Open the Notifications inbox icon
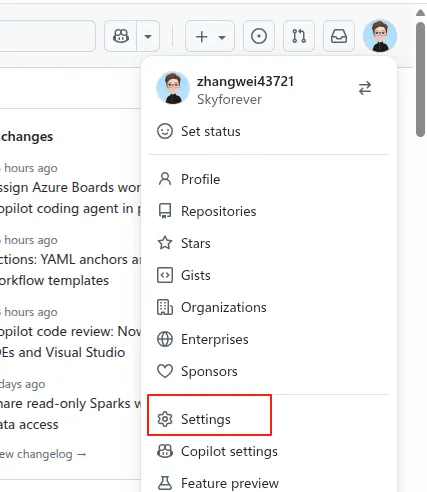This screenshot has height=492, width=427. tap(339, 36)
